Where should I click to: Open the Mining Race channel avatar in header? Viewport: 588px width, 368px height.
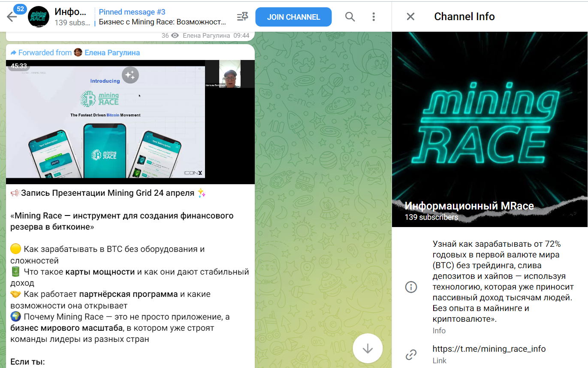[38, 17]
